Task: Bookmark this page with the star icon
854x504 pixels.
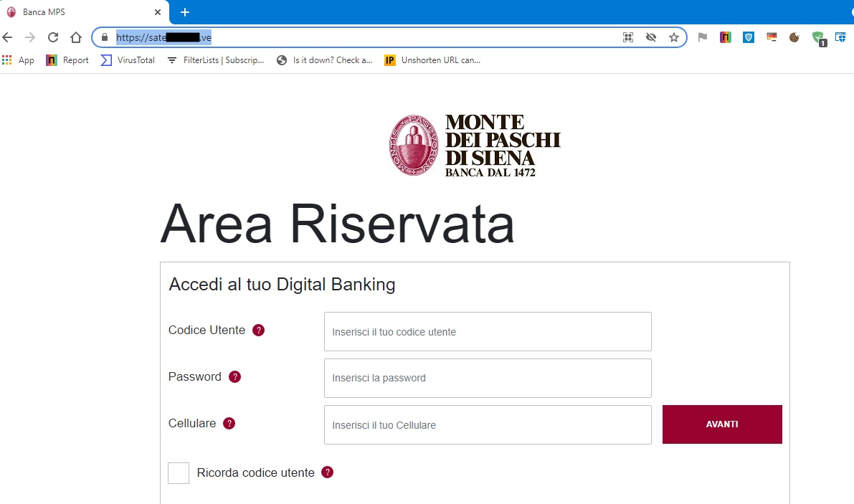Action: (674, 37)
